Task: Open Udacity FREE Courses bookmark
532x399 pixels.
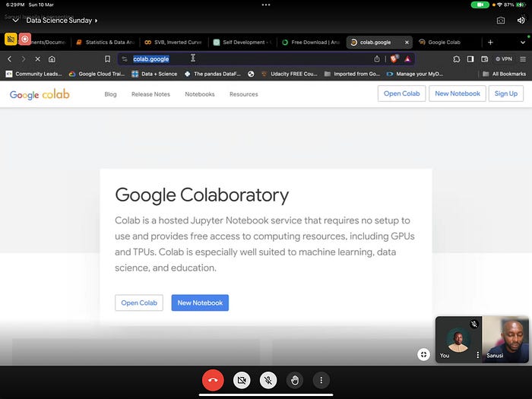Action: pyautogui.click(x=289, y=74)
